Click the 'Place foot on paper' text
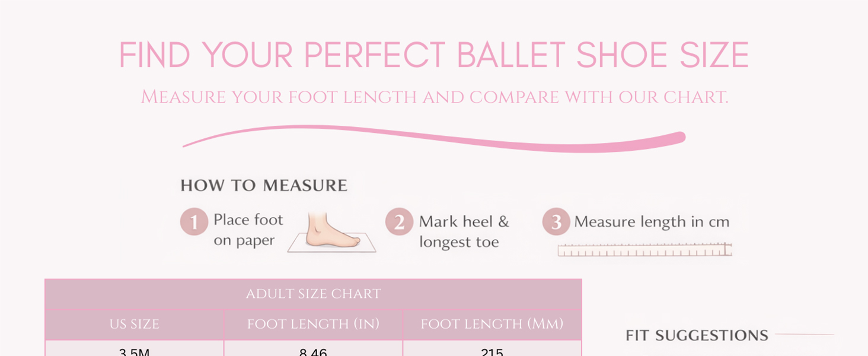 tap(248, 230)
